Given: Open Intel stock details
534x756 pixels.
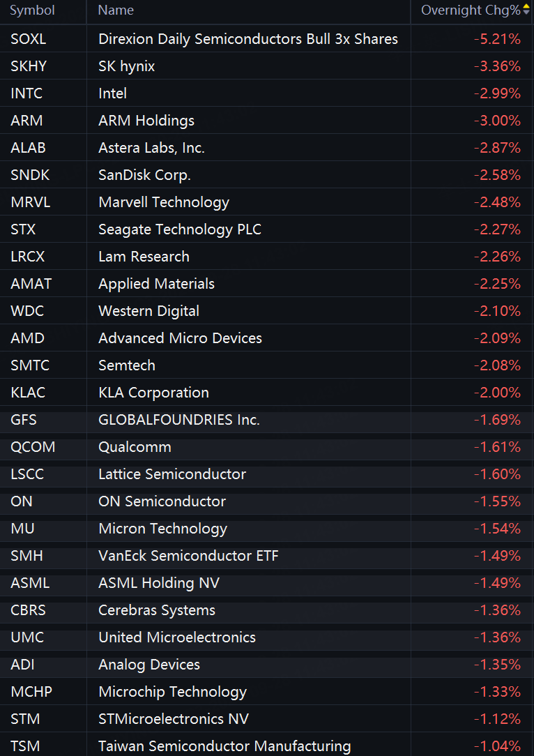Looking at the screenshot, I should coord(267,93).
